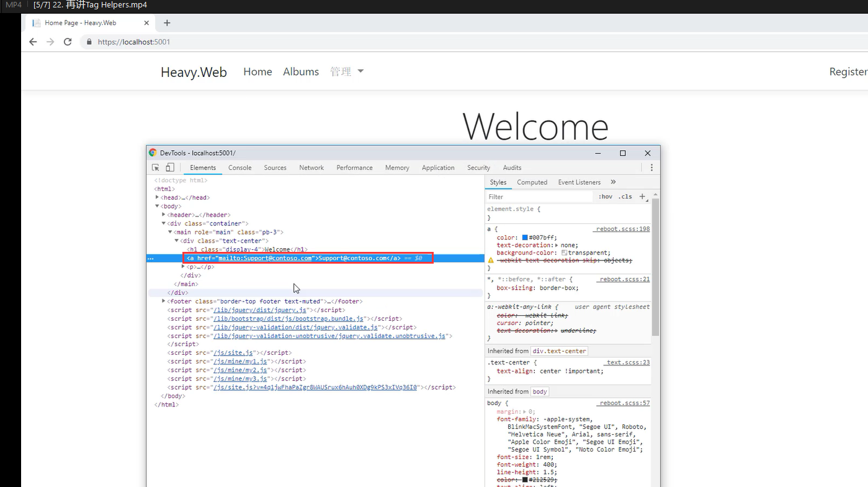Image resolution: width=868 pixels, height=487 pixels.
Task: Open the Application tab
Action: pos(438,168)
